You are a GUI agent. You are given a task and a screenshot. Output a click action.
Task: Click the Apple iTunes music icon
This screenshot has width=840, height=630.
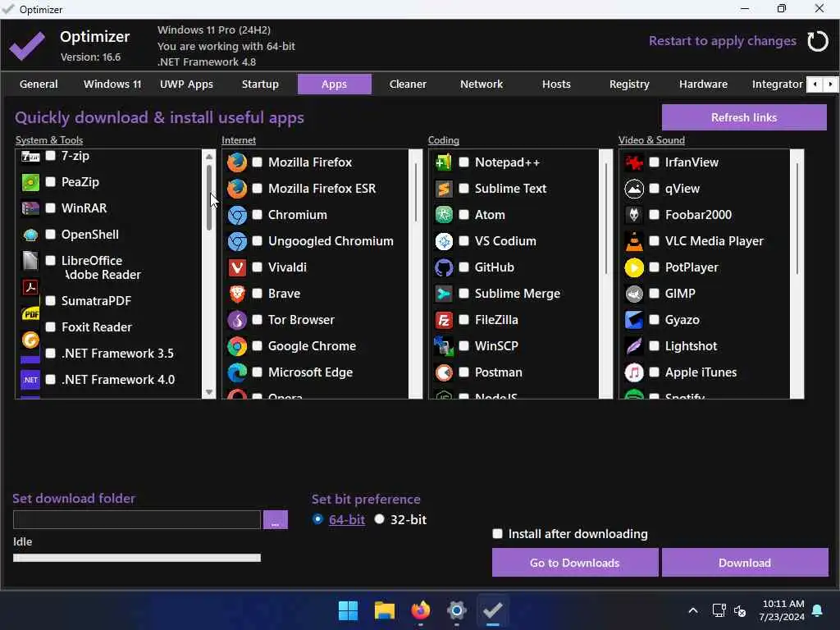tap(634, 372)
